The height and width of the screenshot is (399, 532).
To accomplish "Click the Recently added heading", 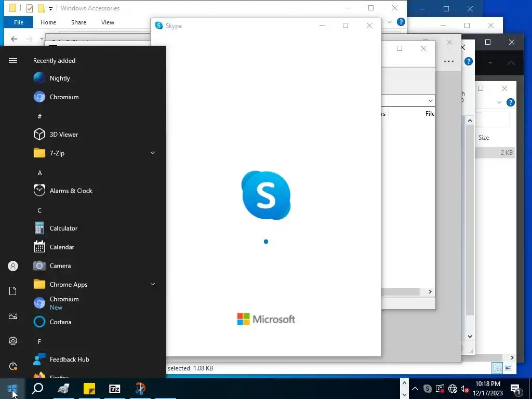I will coord(54,61).
